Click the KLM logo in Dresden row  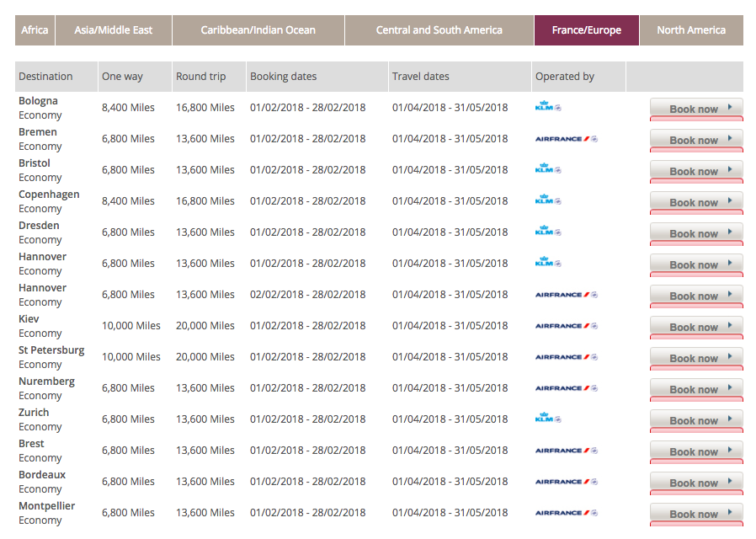548,231
